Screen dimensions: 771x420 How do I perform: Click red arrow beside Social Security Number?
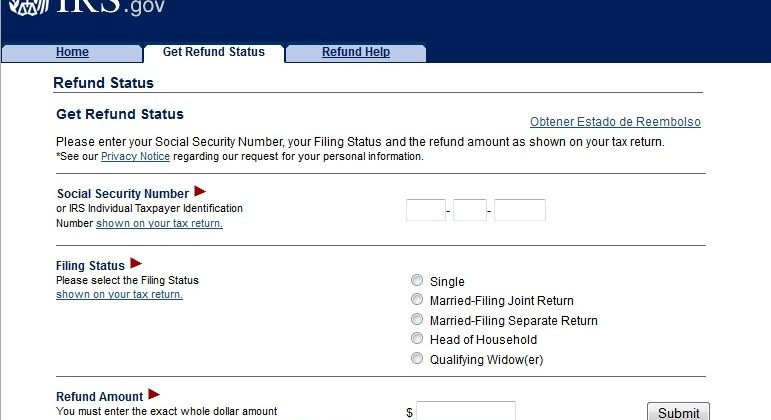click(x=200, y=191)
